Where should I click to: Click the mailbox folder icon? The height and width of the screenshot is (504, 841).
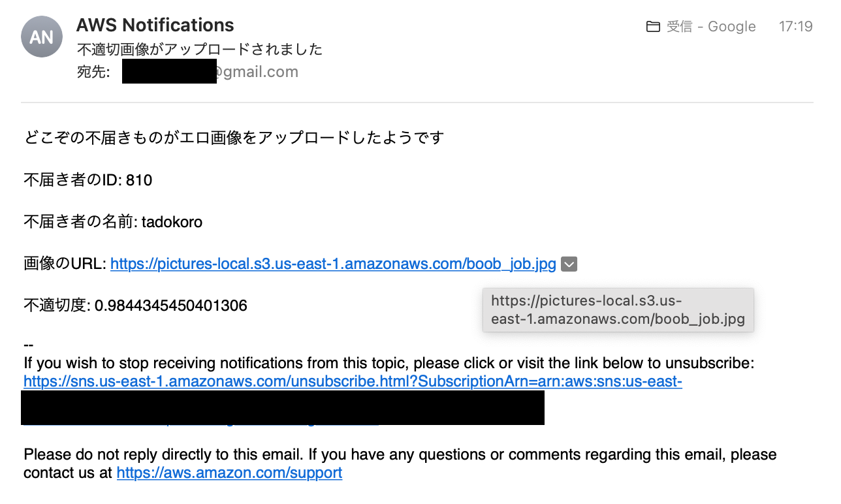(653, 27)
